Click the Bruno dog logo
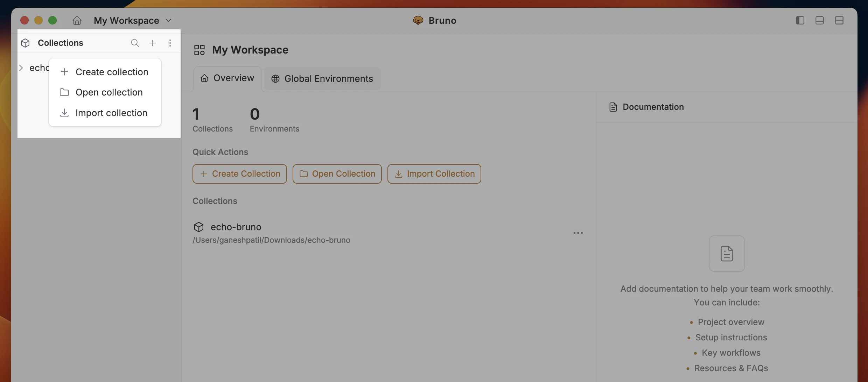Viewport: 868px width, 382px height. 417,20
